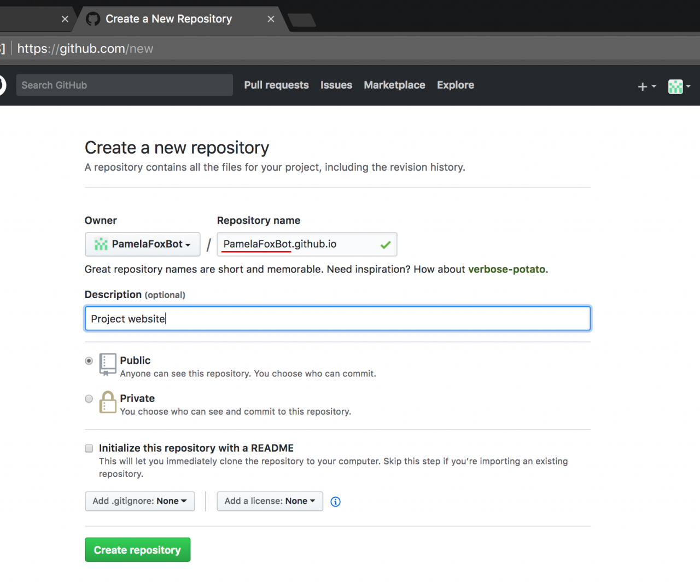Viewport: 700px width, 588px height.
Task: Select the Private radio button
Action: [89, 399]
